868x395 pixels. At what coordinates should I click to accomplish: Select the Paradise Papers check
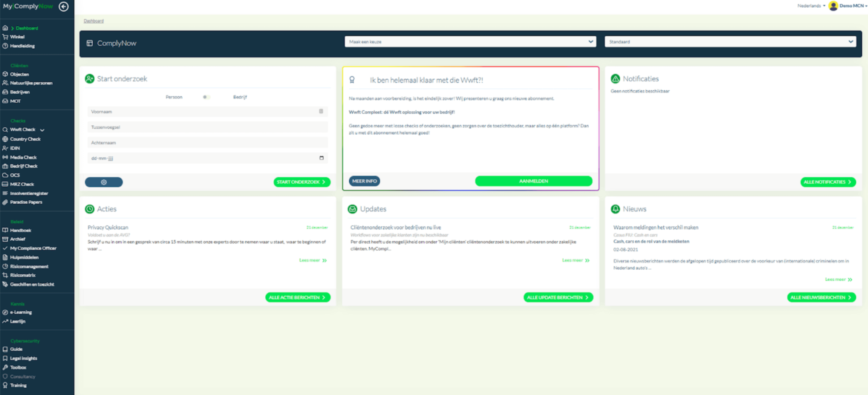coord(25,202)
